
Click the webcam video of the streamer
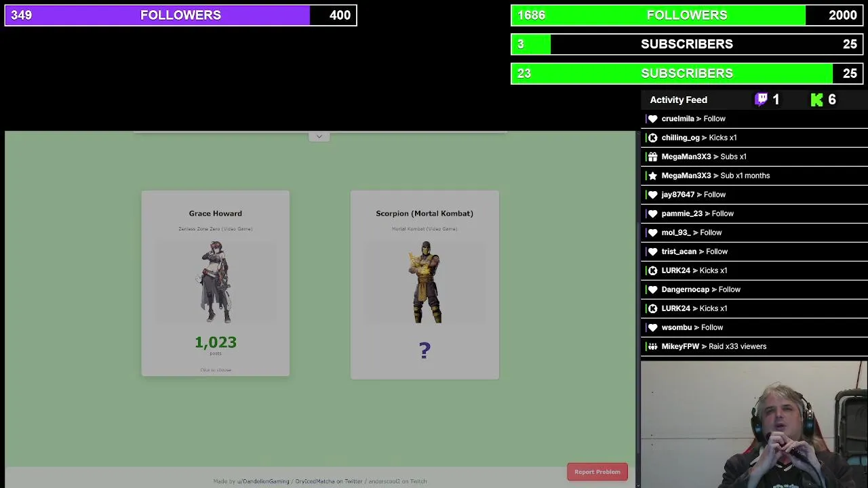pos(754,424)
